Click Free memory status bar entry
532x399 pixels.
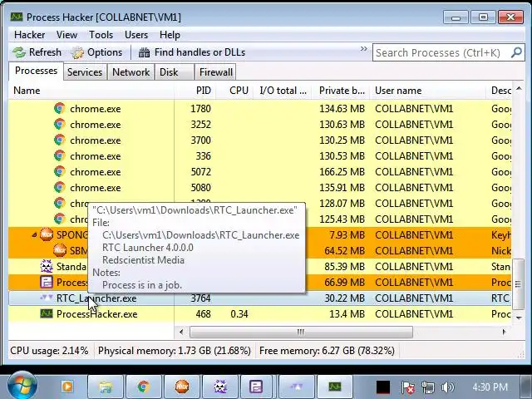(x=327, y=351)
